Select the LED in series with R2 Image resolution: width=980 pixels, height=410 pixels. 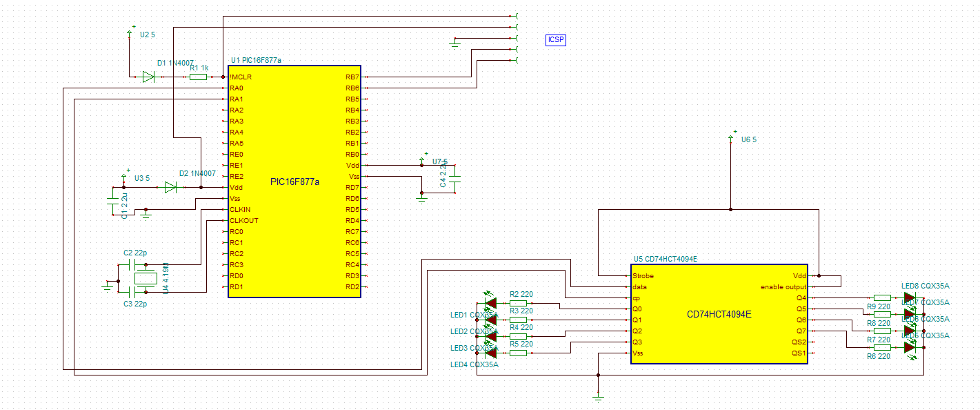pyautogui.click(x=491, y=302)
